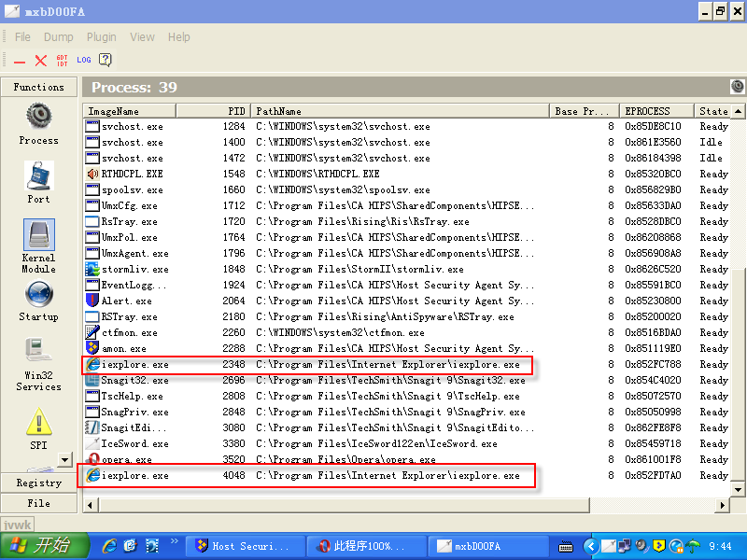Select iexplore.exe with PID 2348
747x560 pixels.
[406, 365]
